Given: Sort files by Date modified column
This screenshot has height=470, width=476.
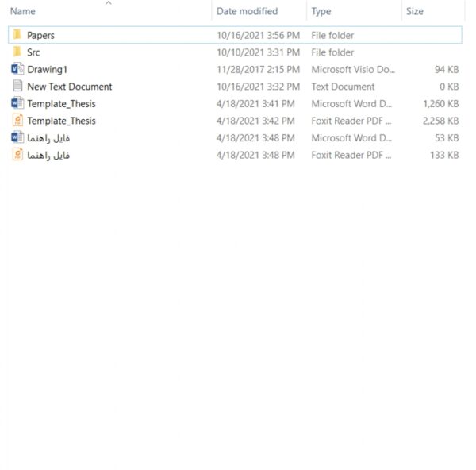Looking at the screenshot, I should pos(247,11).
